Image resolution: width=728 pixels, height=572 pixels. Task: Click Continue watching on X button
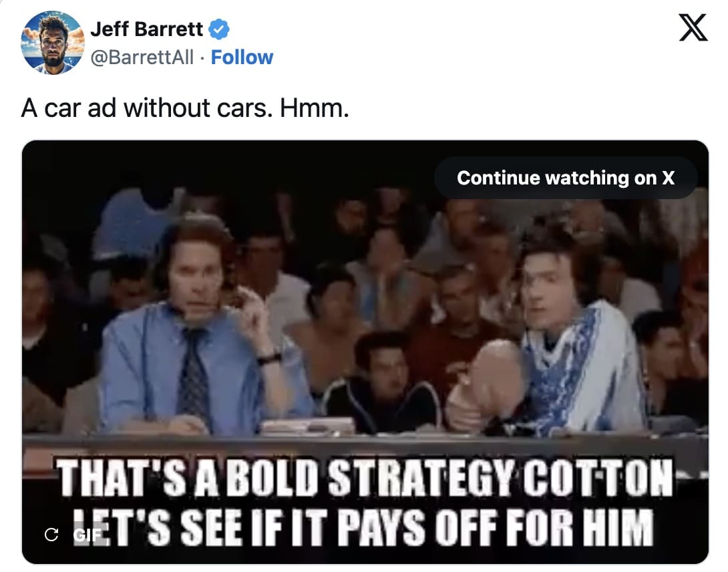(x=566, y=178)
